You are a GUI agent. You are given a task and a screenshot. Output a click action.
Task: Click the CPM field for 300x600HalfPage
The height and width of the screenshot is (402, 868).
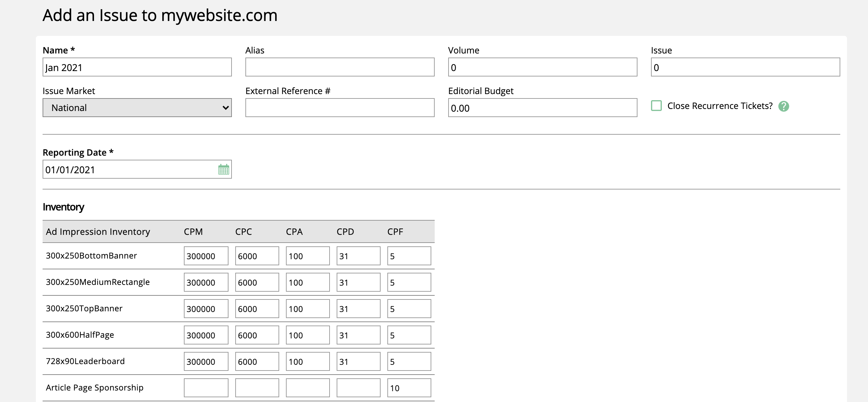click(206, 335)
